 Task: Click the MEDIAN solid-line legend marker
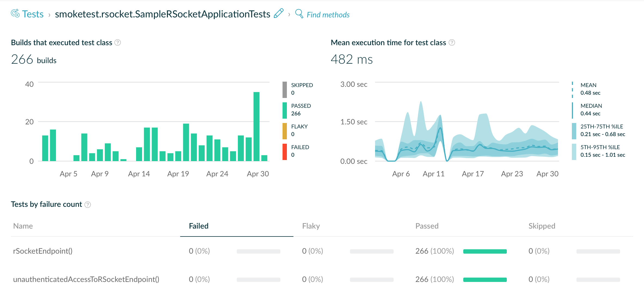pyautogui.click(x=572, y=110)
